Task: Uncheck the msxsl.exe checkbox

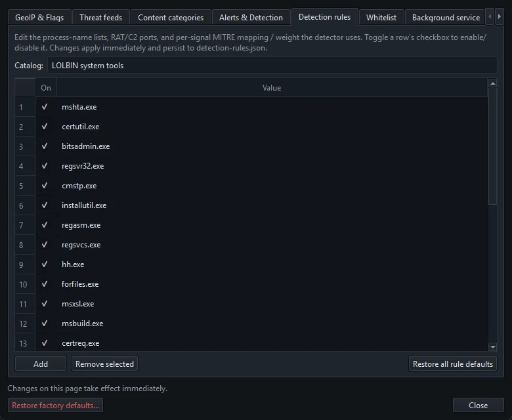Action: coord(45,303)
